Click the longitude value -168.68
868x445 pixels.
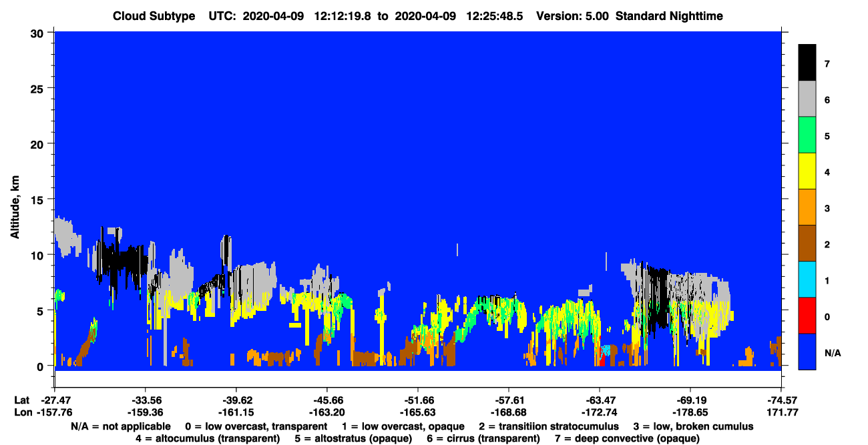[509, 412]
